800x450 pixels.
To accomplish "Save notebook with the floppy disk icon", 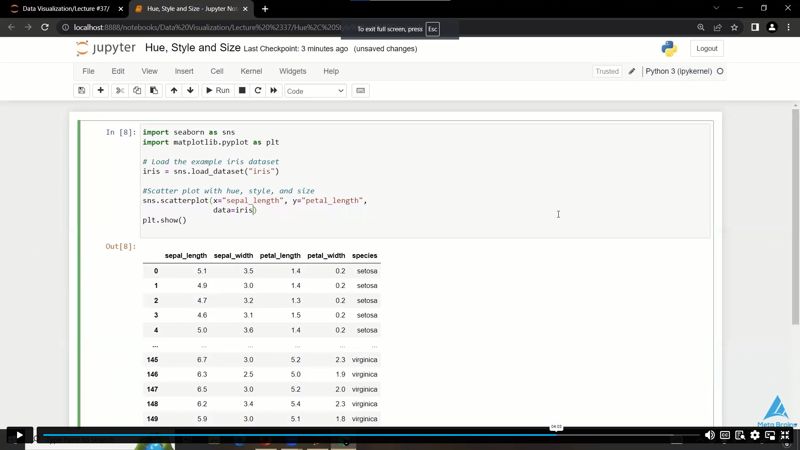I will pyautogui.click(x=82, y=91).
